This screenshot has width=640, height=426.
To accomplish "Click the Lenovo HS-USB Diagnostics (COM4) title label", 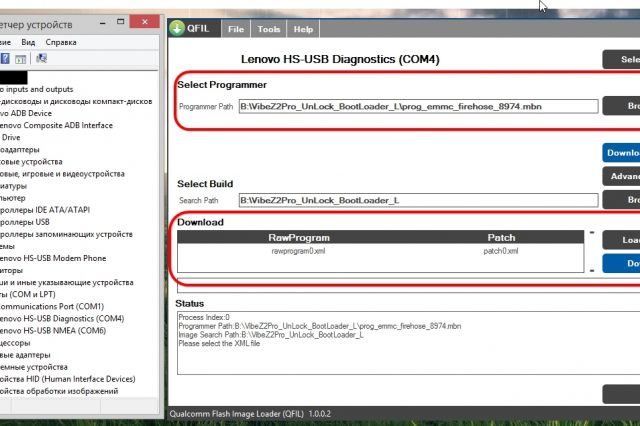I will tap(340, 59).
